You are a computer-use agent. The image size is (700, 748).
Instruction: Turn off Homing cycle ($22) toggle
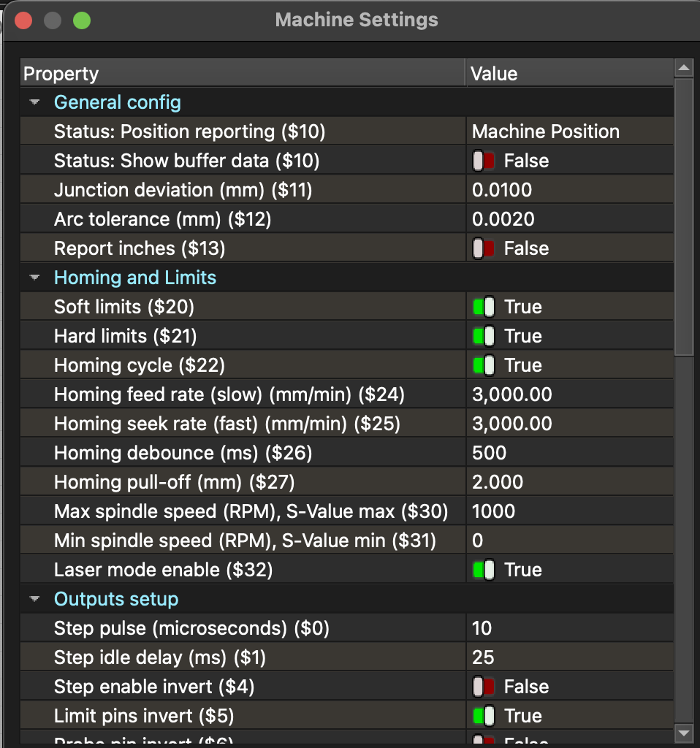coord(484,365)
